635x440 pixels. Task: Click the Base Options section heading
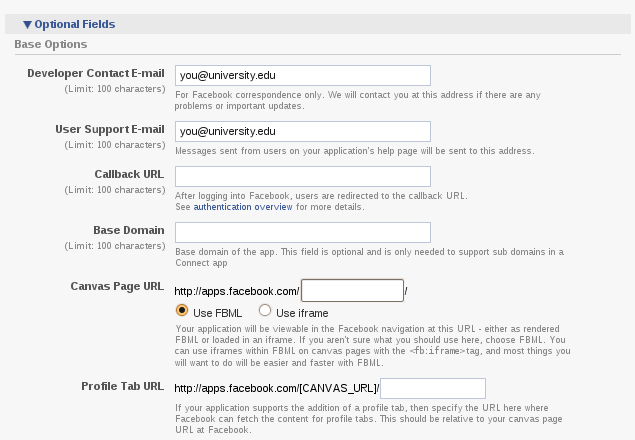pos(50,45)
